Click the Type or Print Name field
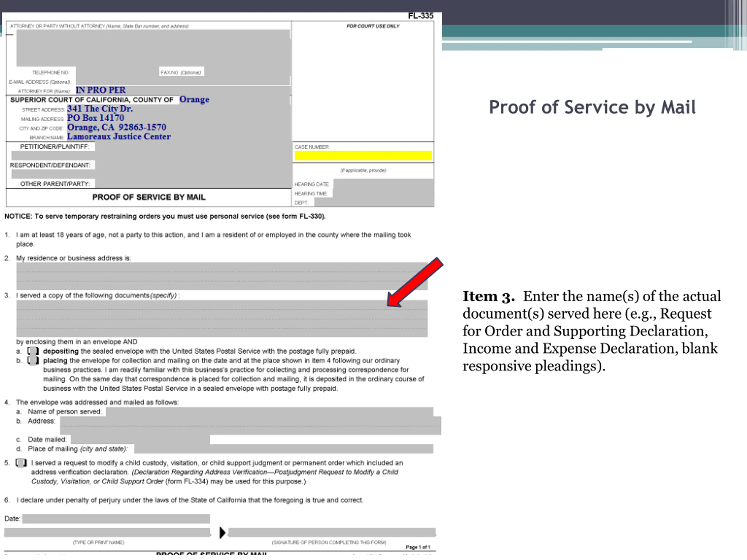Screen dimensions: 747x560 107,532
